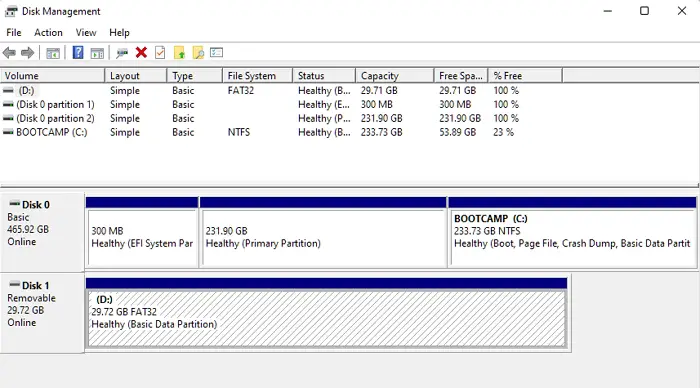Screen dimensions: 700x388
Task: Click the Disk 0 header disk icon
Action: (x=14, y=204)
